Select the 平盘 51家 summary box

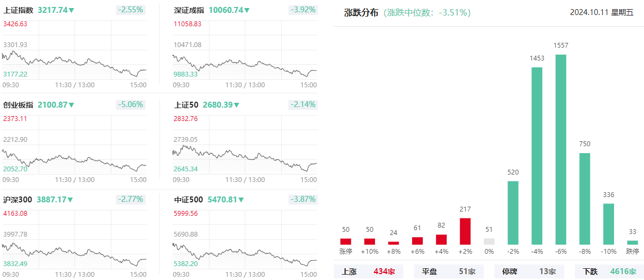click(449, 271)
